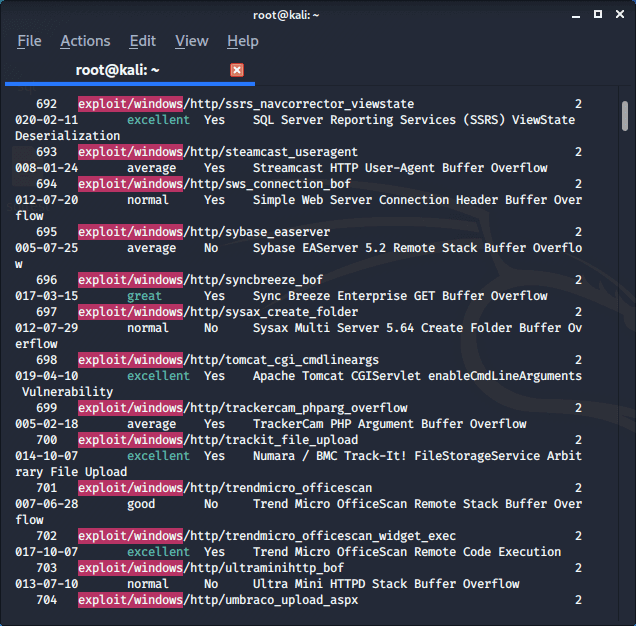The image size is (636, 626).
Task: Click the date 008-01-24
Action: (x=47, y=168)
